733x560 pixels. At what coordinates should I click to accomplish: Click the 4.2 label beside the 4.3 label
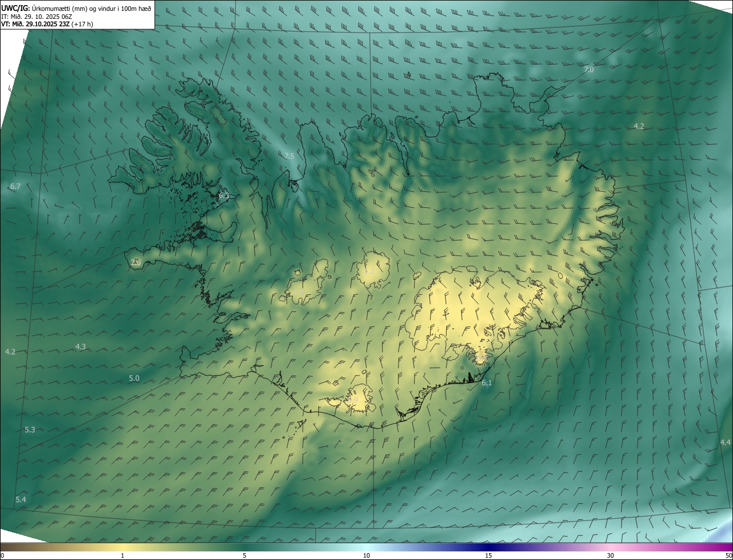click(x=10, y=352)
